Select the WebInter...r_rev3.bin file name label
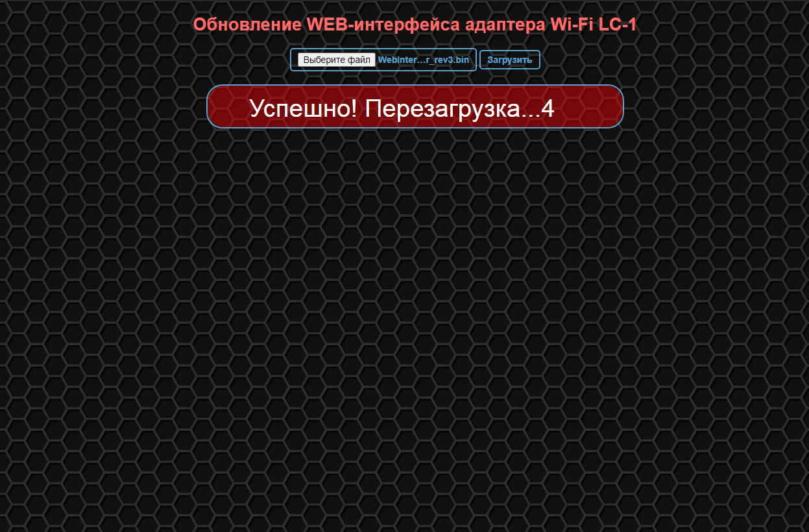The image size is (809, 532). coord(423,60)
